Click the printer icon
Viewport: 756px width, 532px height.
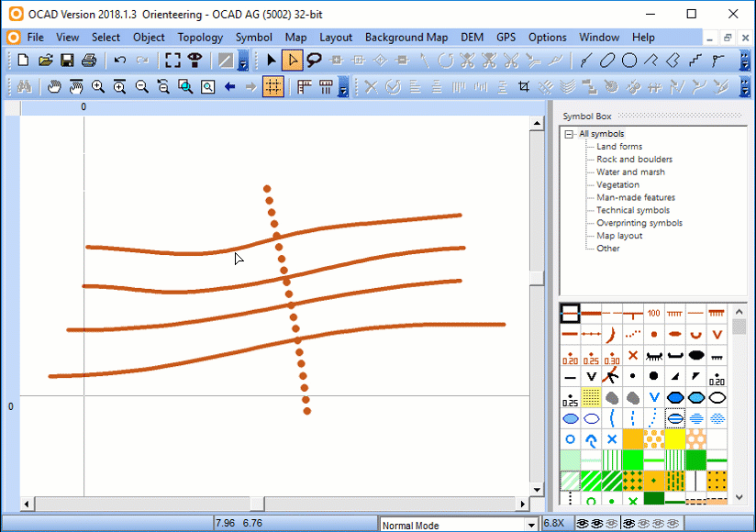click(89, 61)
